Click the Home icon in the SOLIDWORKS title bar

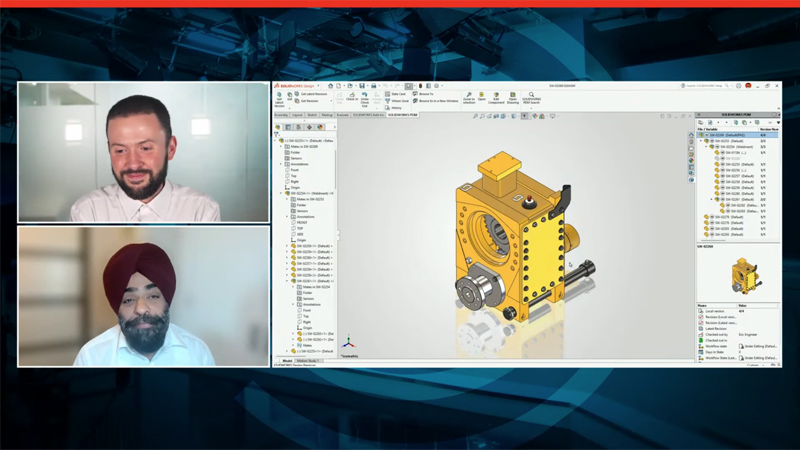coord(331,86)
